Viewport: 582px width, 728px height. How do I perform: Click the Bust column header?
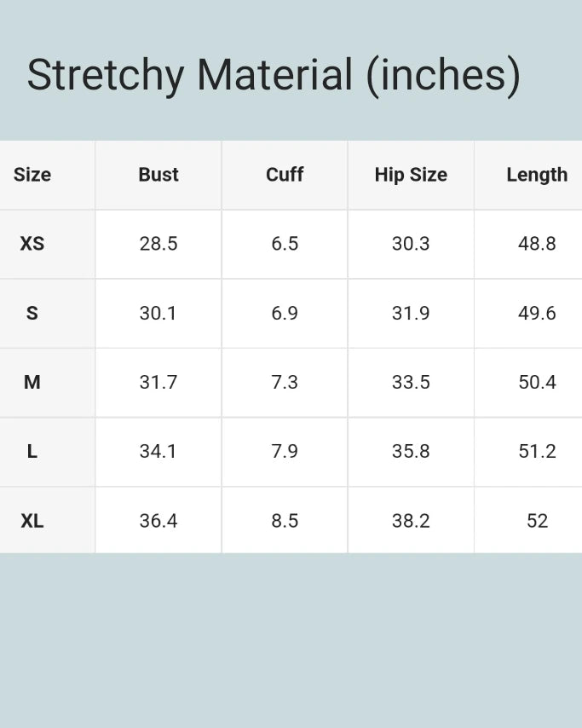pos(158,175)
